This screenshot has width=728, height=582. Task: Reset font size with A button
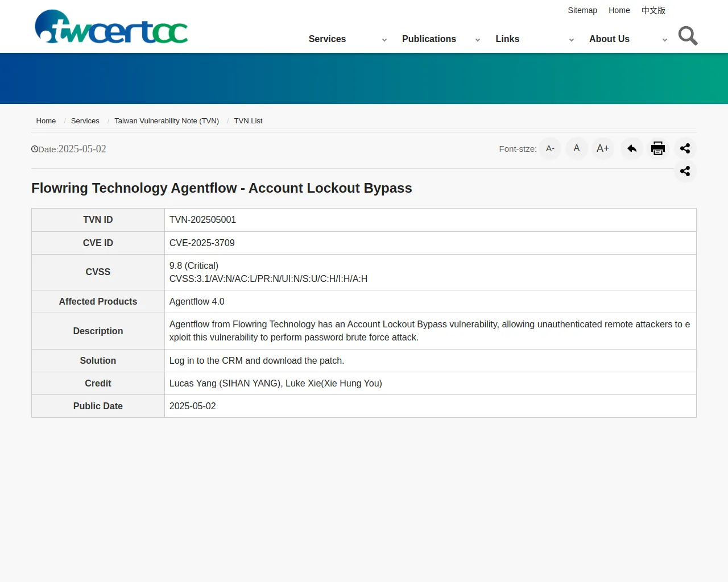coord(577,148)
